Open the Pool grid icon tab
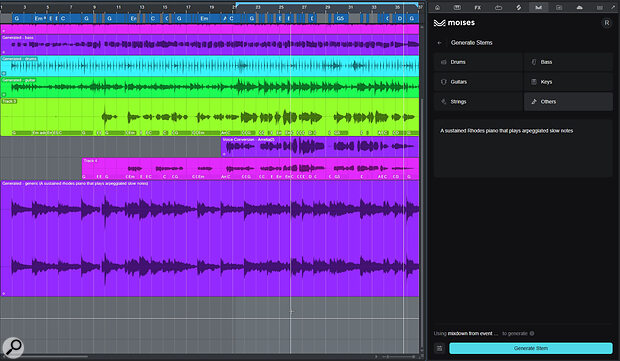This screenshot has width=620, height=361. [x=600, y=7]
